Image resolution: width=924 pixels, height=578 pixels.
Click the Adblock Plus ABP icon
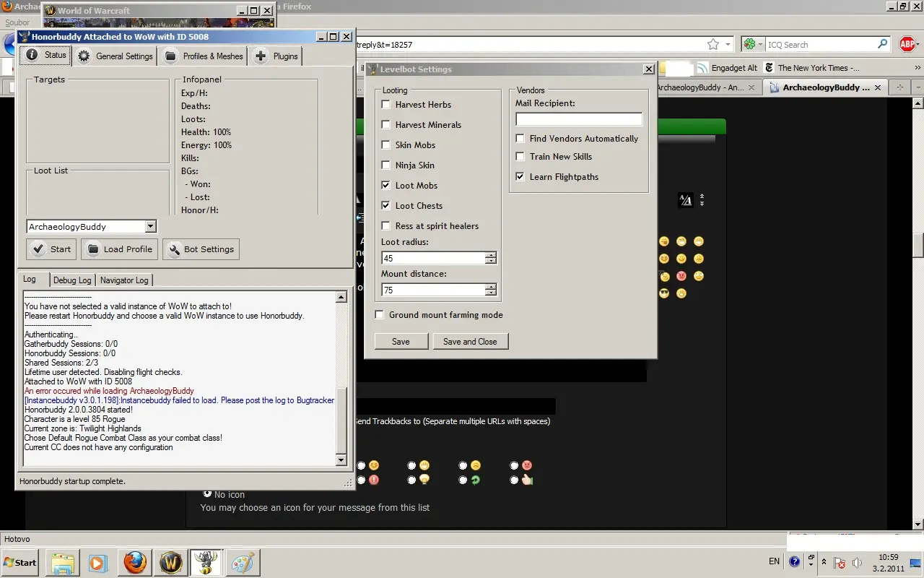click(x=907, y=45)
